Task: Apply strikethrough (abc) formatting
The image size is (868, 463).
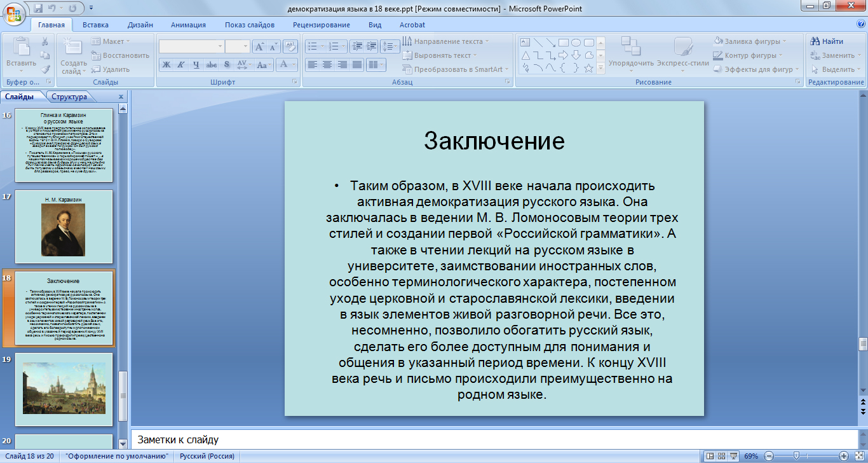Action: click(x=212, y=65)
